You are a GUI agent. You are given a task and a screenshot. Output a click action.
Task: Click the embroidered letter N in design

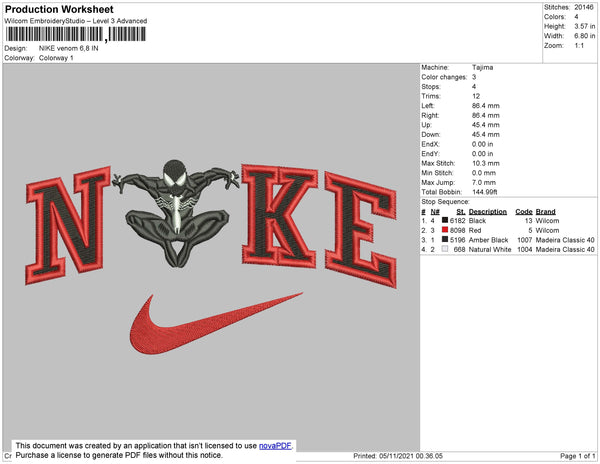pyautogui.click(x=68, y=226)
